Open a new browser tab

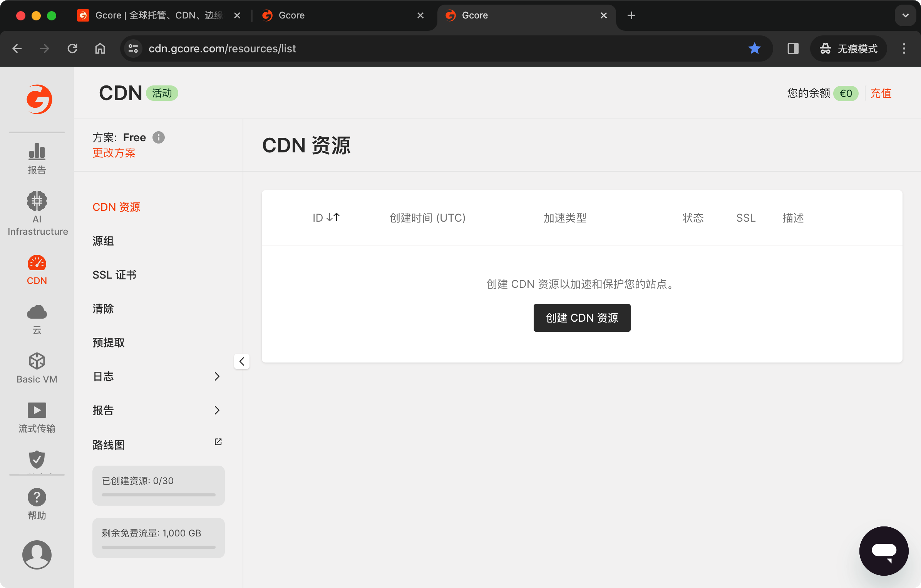tap(631, 15)
